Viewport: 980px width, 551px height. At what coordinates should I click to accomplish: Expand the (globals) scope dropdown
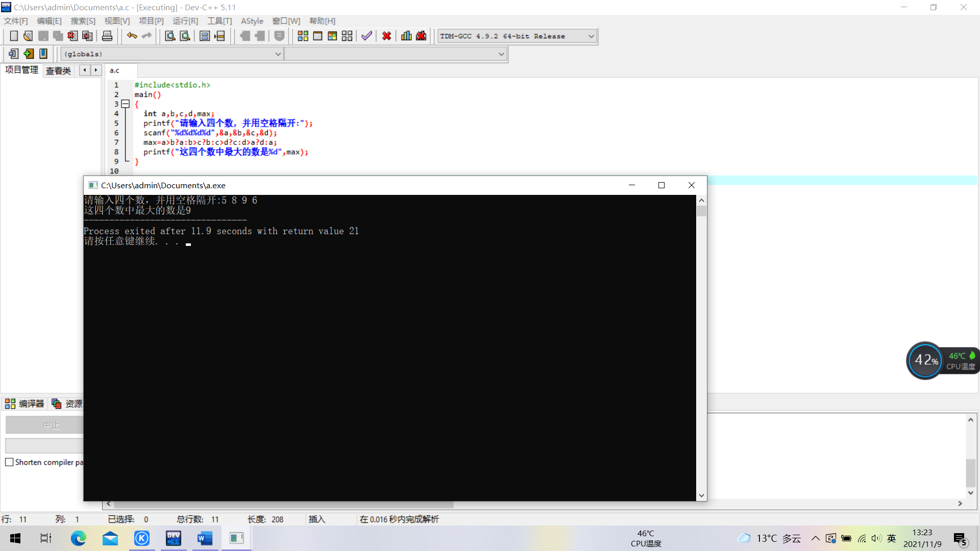pyautogui.click(x=278, y=54)
